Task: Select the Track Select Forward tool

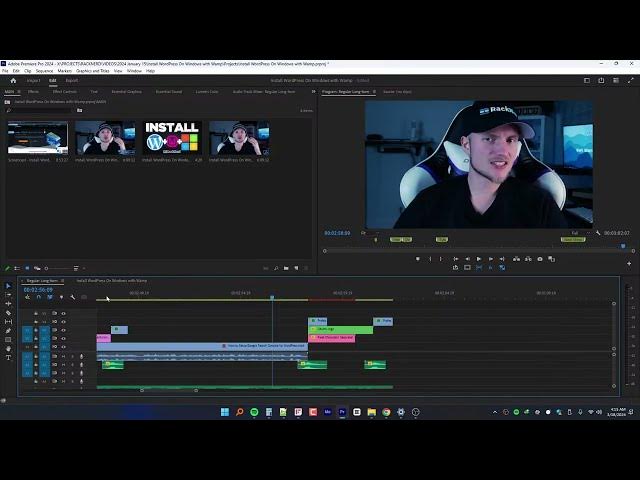Action: [9, 295]
